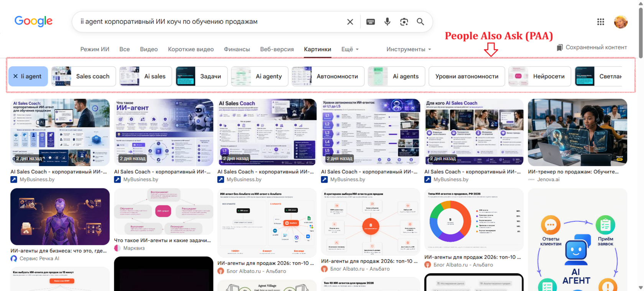The height and width of the screenshot is (291, 644).
Task: Open the Что такое ИИ-агент robot thumbnail
Action: 164,132
